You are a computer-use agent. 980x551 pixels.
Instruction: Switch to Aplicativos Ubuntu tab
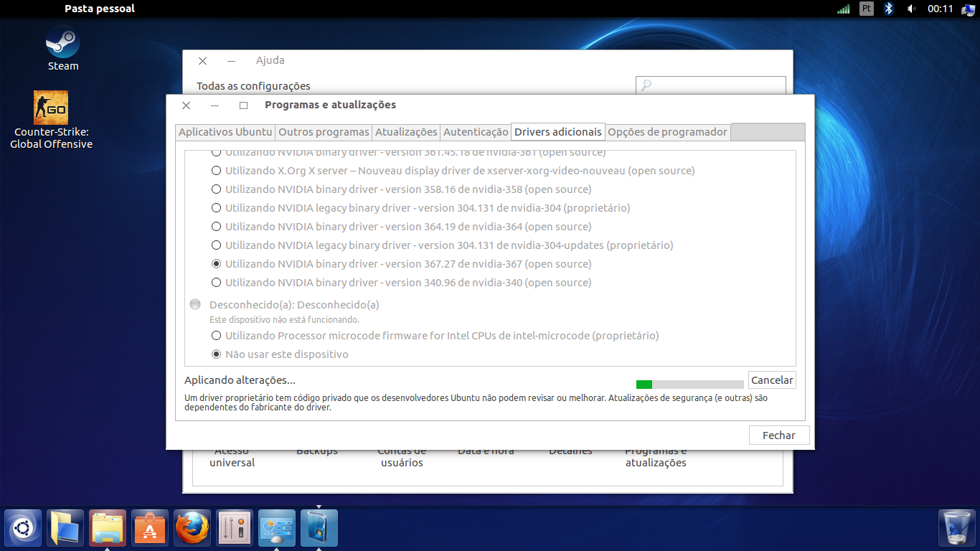click(225, 132)
